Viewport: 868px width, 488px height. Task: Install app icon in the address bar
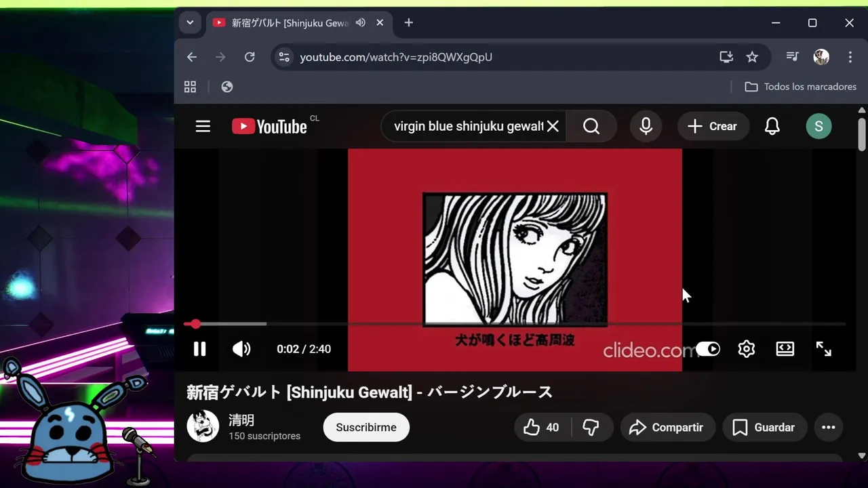coord(726,57)
